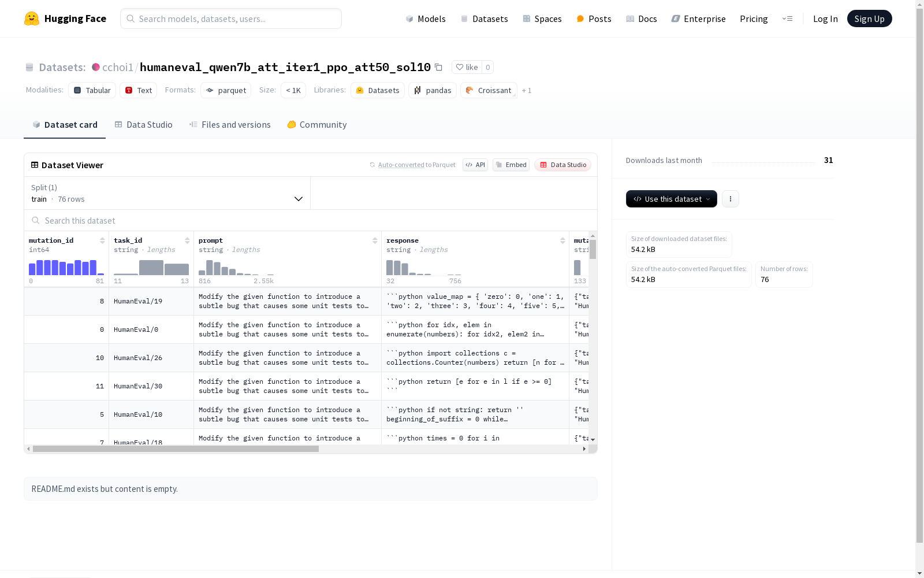Viewport: 924px width, 578px height.
Task: Open Spaces in the top navigation
Action: (542, 18)
